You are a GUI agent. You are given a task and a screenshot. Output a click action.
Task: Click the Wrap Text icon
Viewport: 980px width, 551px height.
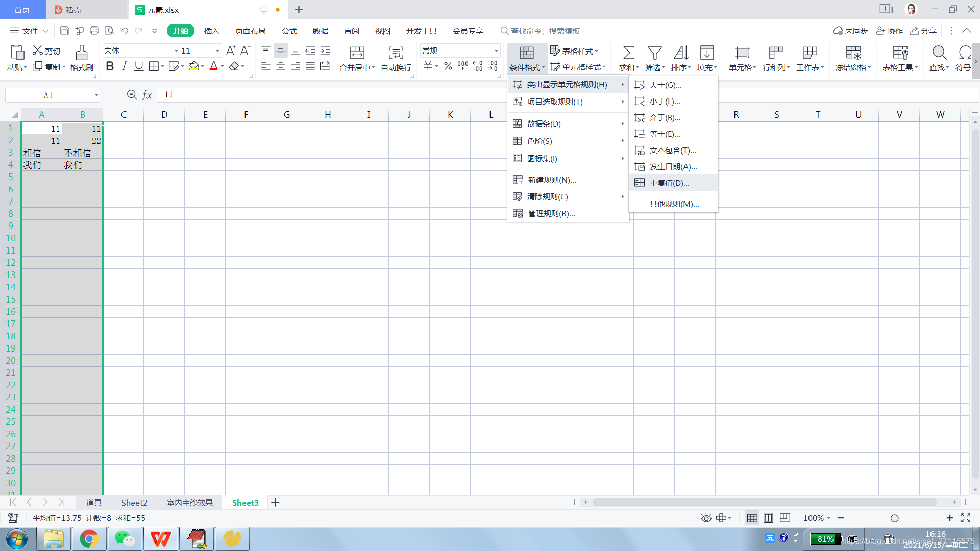pos(396,53)
